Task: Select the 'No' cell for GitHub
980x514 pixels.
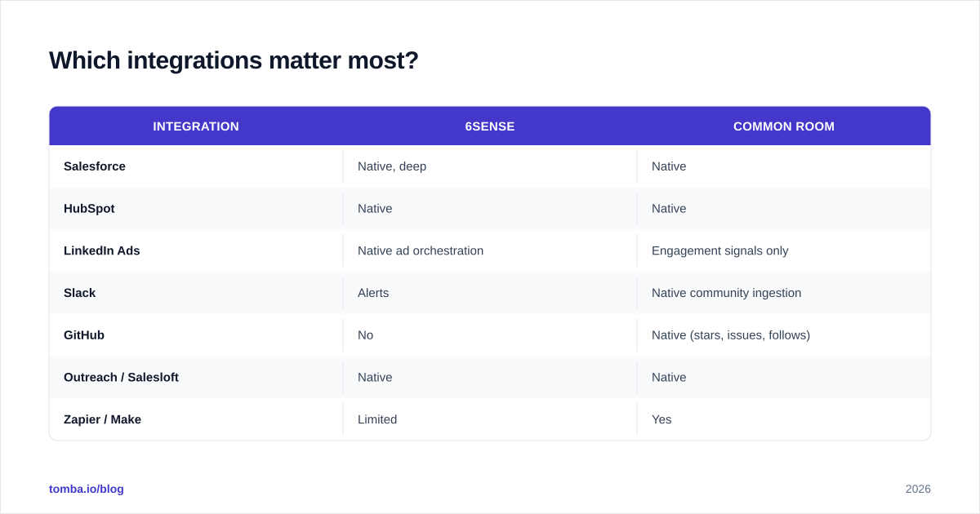Action: (x=490, y=335)
